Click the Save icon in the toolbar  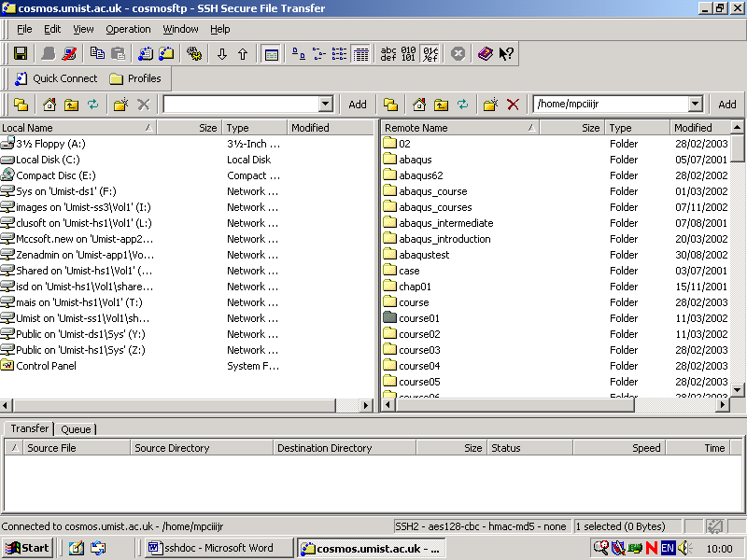[x=21, y=54]
